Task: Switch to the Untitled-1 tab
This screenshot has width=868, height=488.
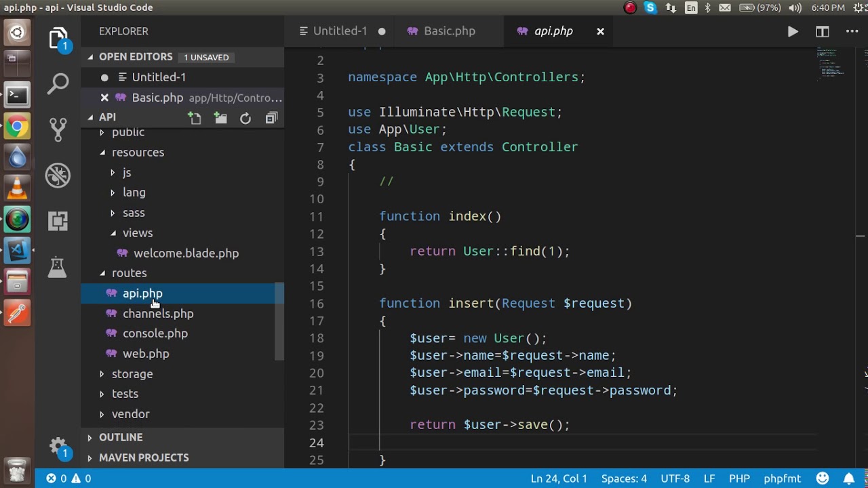Action: click(x=340, y=31)
